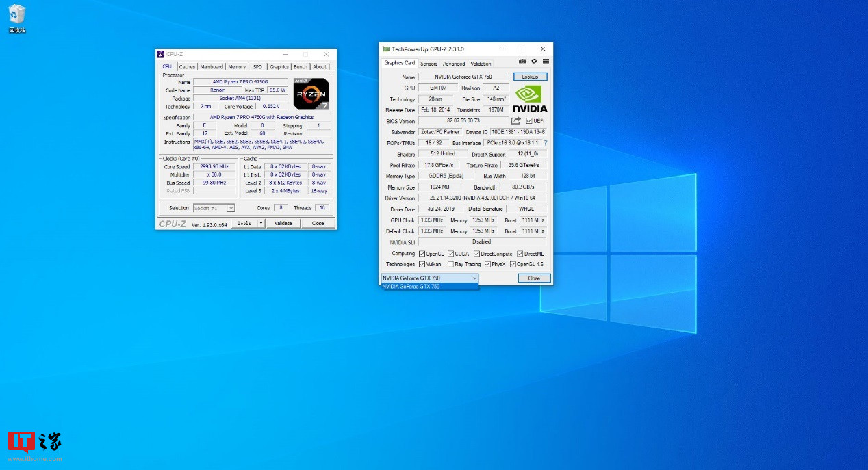The width and height of the screenshot is (868, 470).
Task: Click the Ryzen 7 logo in CPU-Z
Action: click(311, 94)
